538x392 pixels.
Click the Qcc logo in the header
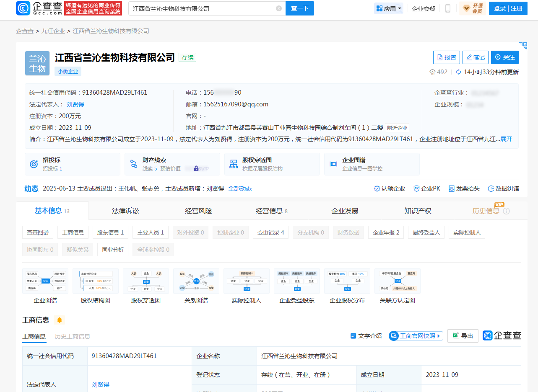(39, 8)
